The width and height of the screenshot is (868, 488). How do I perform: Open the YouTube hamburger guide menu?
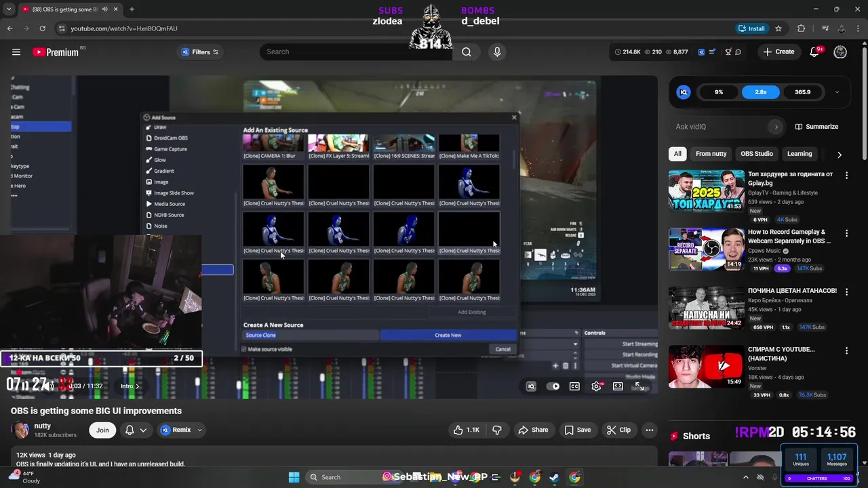(x=16, y=52)
